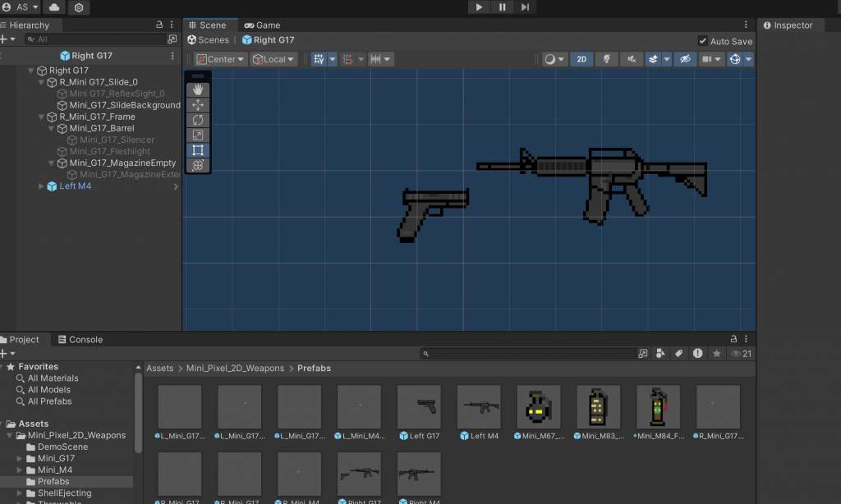Toggle grid visibility in scene
This screenshot has height=504, width=841.
pyautogui.click(x=319, y=59)
